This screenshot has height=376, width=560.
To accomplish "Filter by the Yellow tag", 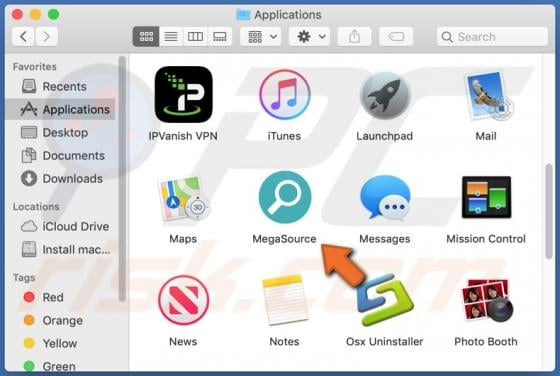I will 60,344.
